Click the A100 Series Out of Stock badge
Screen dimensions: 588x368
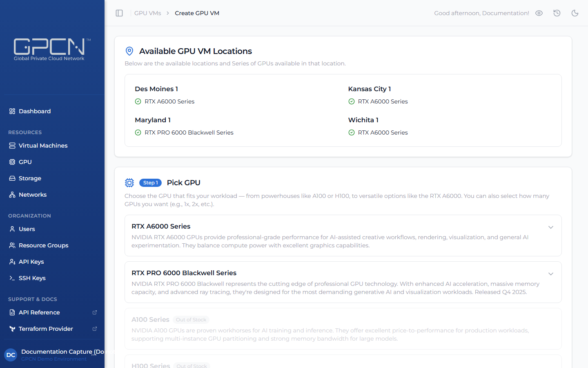191,320
